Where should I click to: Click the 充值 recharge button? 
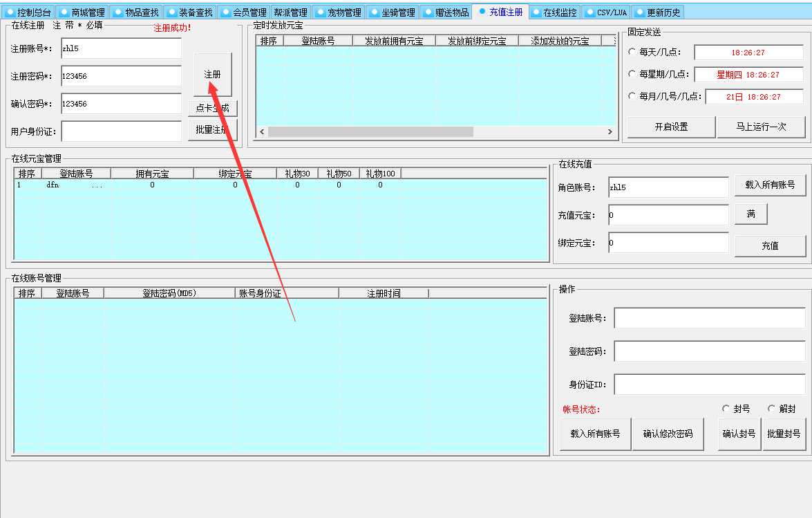point(770,246)
